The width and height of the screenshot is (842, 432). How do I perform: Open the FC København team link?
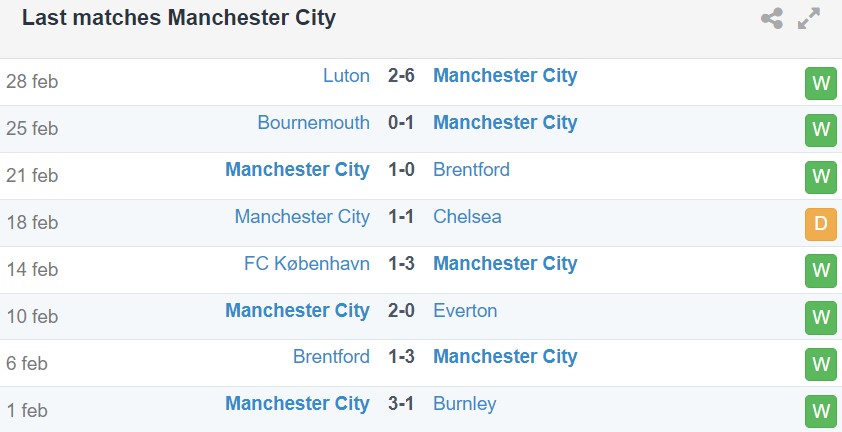[307, 264]
